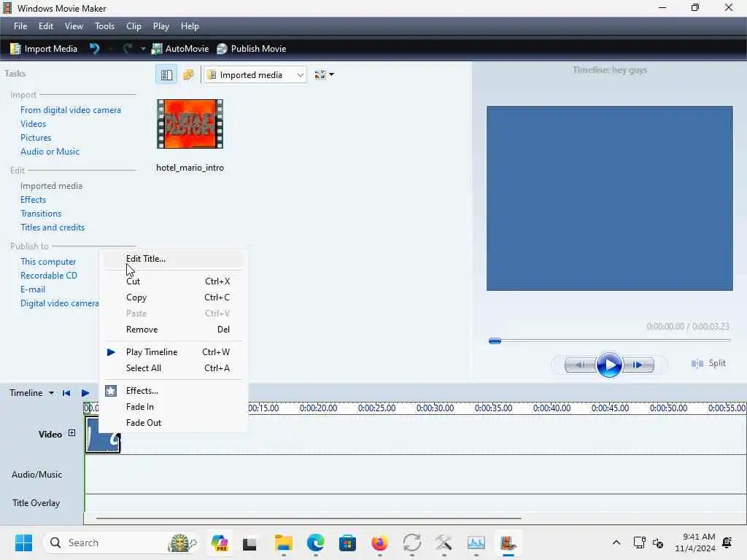Open the notifications bell icon
The height and width of the screenshot is (560, 747).
[x=727, y=542]
